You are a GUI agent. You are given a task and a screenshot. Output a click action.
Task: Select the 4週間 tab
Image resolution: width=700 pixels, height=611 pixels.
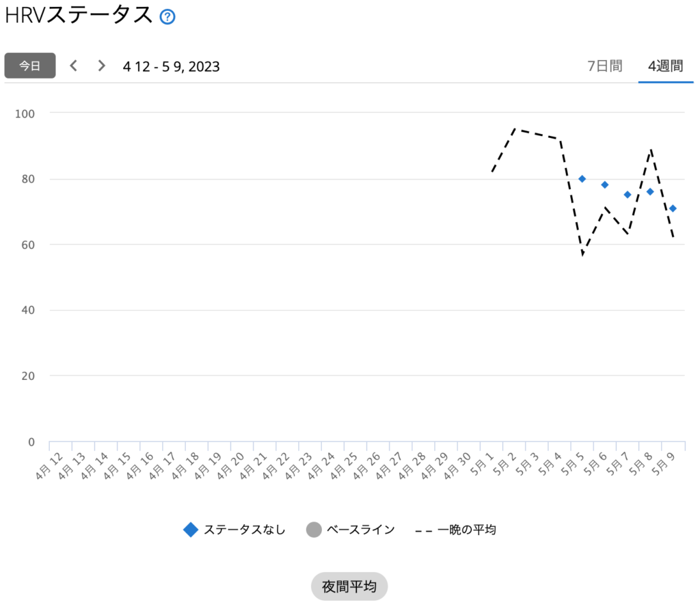coord(665,66)
